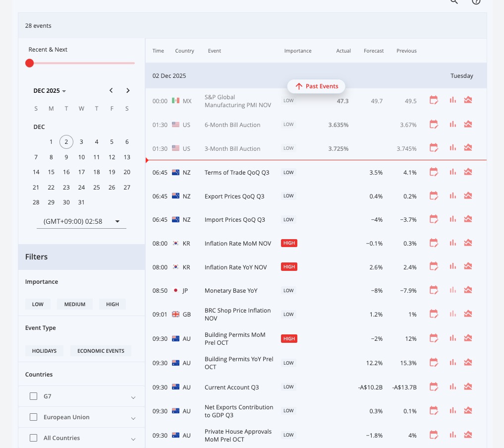Viewport: 504px width, 448px height.
Task: Tick the All Countries checkbox
Action: click(x=34, y=438)
